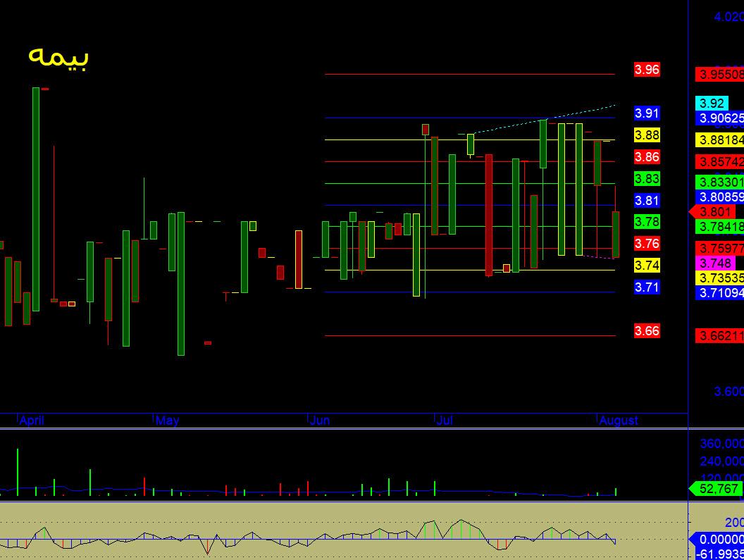Select the yellow 3.73535 axis price tag
The height and width of the screenshot is (560, 744).
coord(720,278)
